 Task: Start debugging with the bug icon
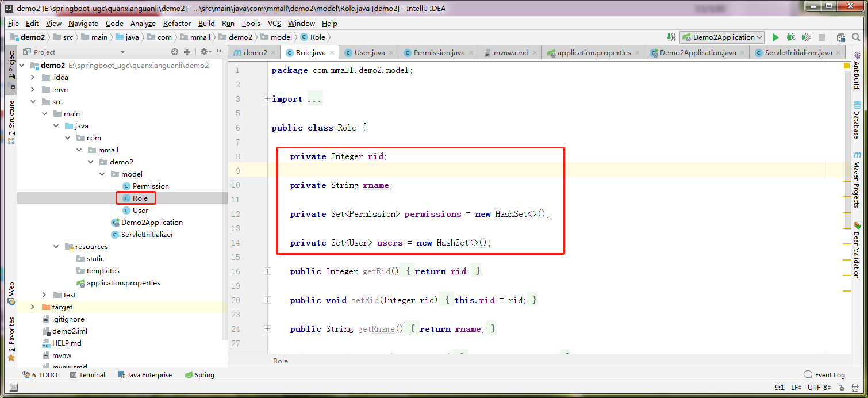(791, 37)
